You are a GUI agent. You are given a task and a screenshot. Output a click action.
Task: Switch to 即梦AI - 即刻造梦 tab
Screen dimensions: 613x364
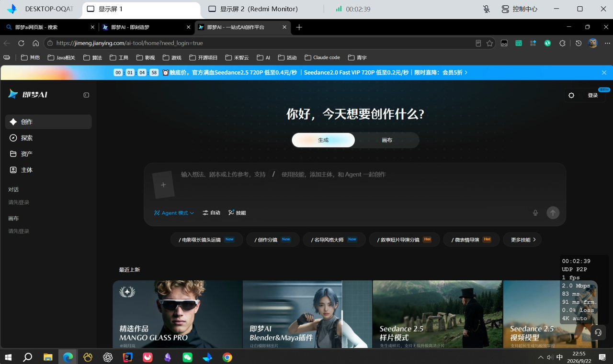[145, 27]
